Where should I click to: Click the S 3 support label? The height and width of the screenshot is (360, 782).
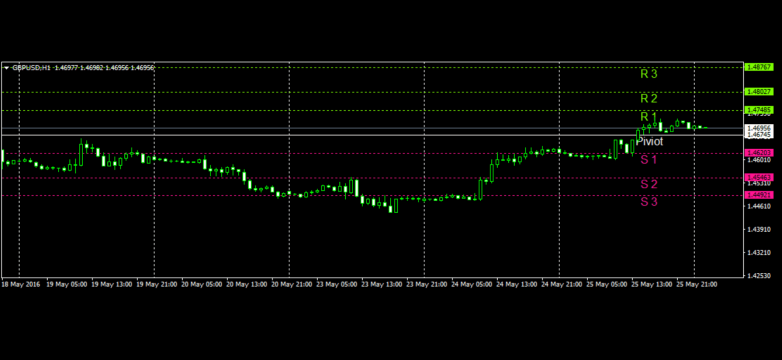click(x=649, y=201)
